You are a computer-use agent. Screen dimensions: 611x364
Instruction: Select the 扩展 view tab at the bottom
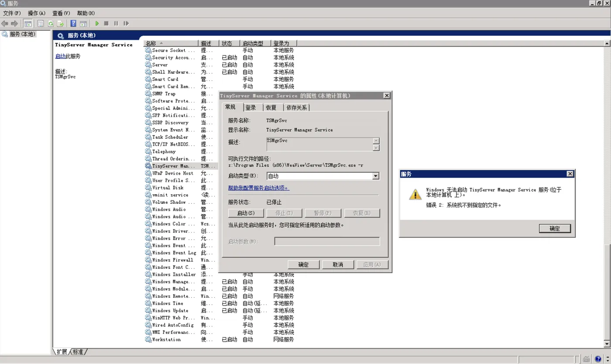coord(62,352)
